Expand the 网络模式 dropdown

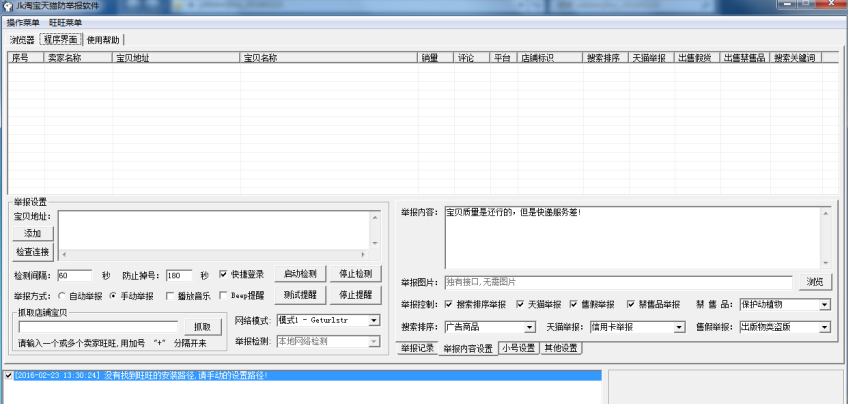point(374,320)
